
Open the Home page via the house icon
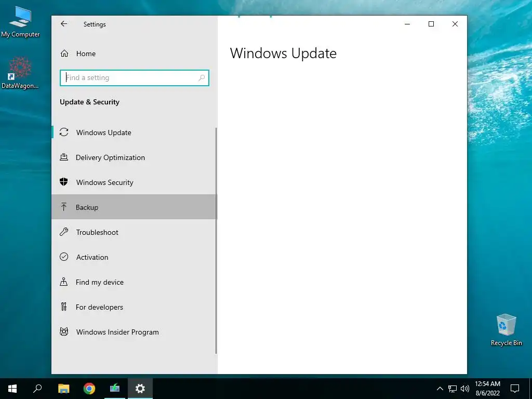64,54
